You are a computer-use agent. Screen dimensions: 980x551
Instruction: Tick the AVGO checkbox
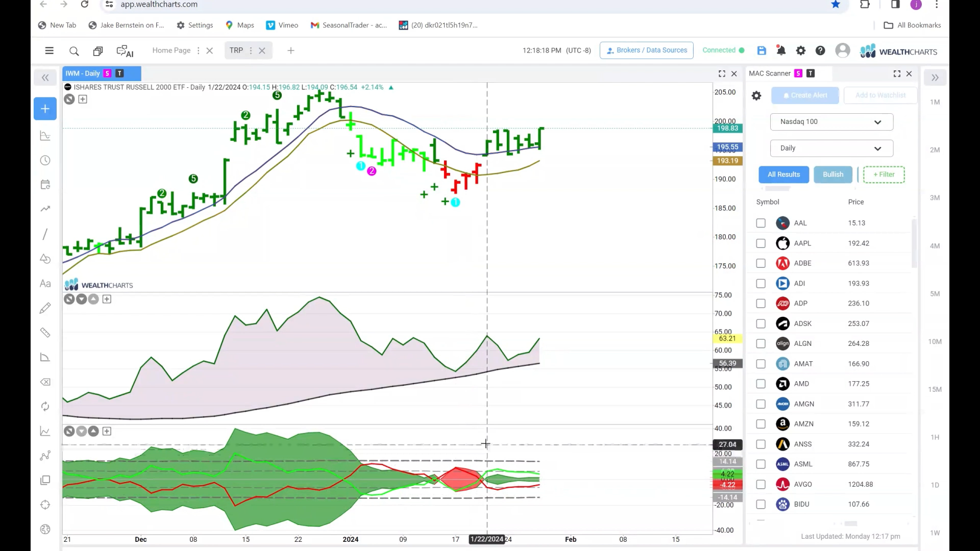tap(761, 484)
